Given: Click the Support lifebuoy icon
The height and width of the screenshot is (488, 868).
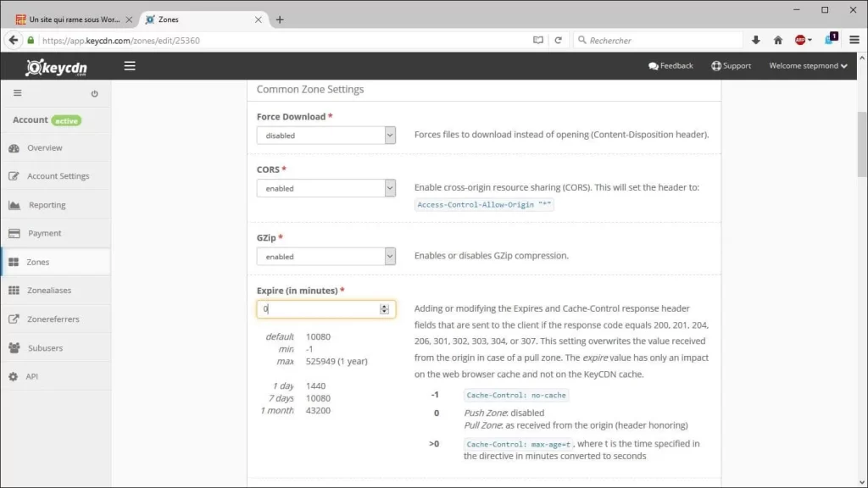Looking at the screenshot, I should [x=716, y=66].
